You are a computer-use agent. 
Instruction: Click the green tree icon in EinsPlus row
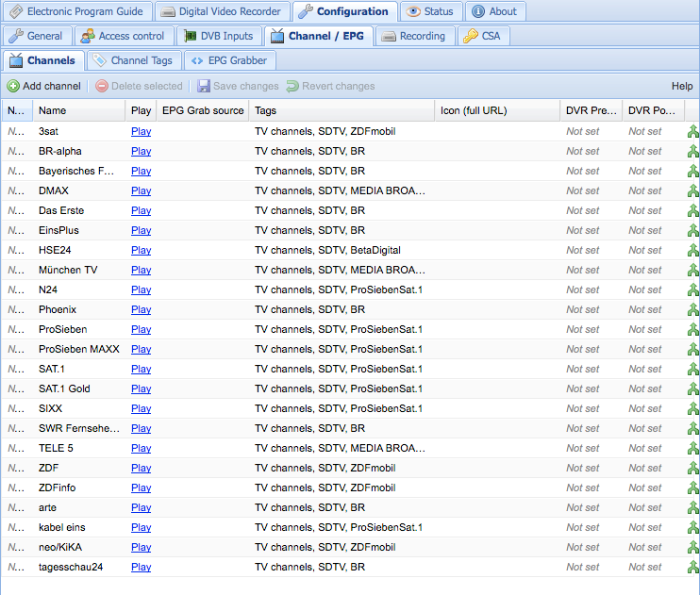point(692,230)
